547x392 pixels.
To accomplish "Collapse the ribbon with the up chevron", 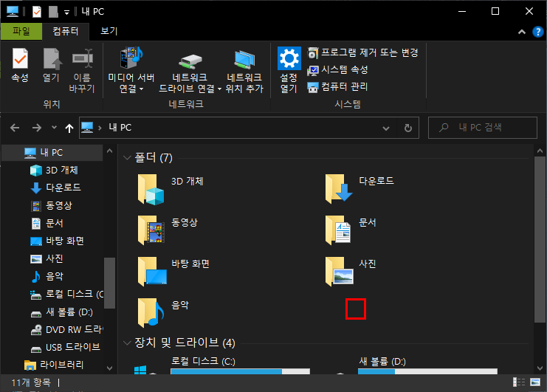I will coord(522,32).
